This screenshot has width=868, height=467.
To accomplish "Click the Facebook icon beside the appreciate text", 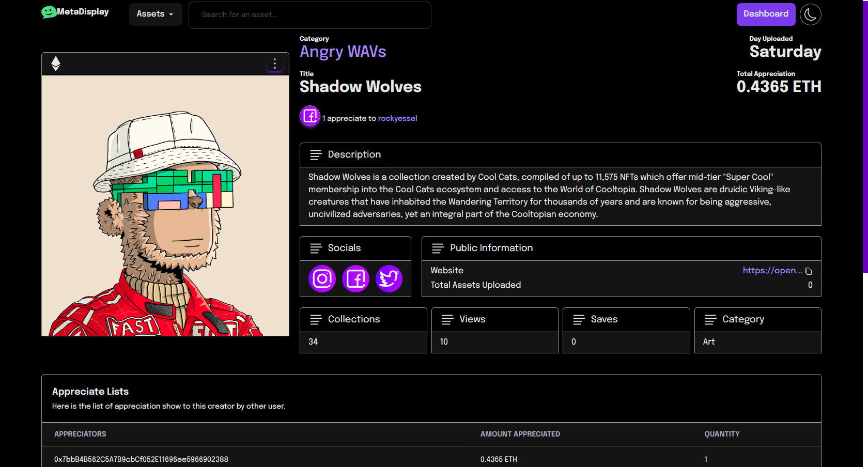I will tap(310, 116).
